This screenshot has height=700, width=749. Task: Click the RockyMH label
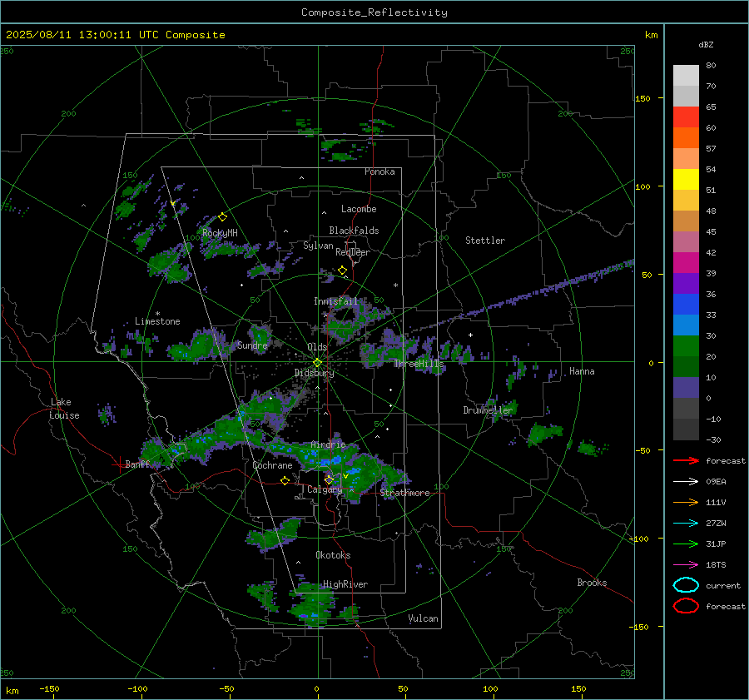point(220,233)
